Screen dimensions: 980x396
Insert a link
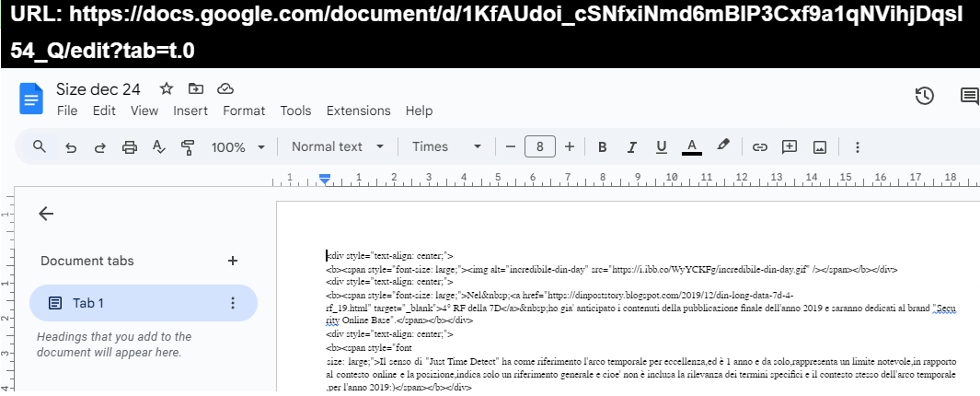pos(759,147)
